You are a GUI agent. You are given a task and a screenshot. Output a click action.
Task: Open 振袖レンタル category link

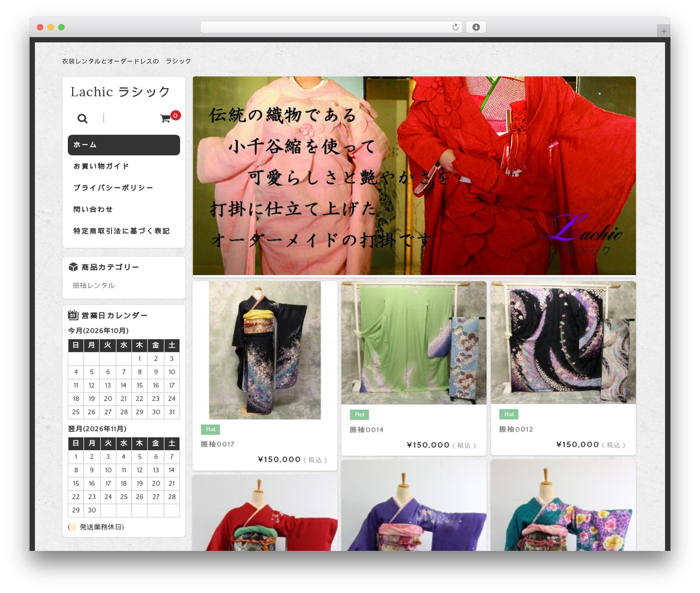[x=94, y=286]
